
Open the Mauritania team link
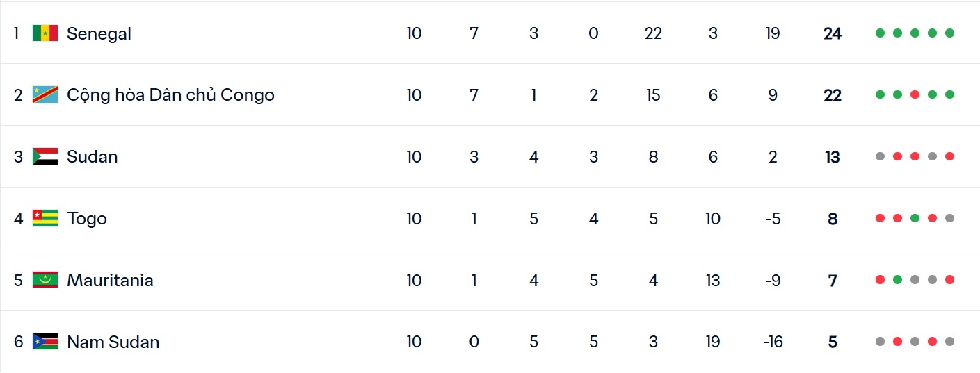tap(110, 281)
